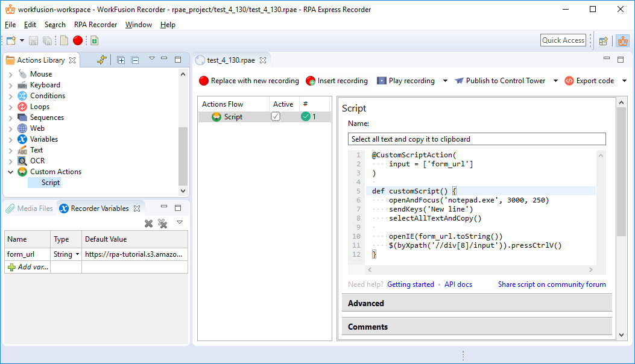This screenshot has height=364, width=635.
Task: Click the remove variable X icon
Action: pos(148,224)
